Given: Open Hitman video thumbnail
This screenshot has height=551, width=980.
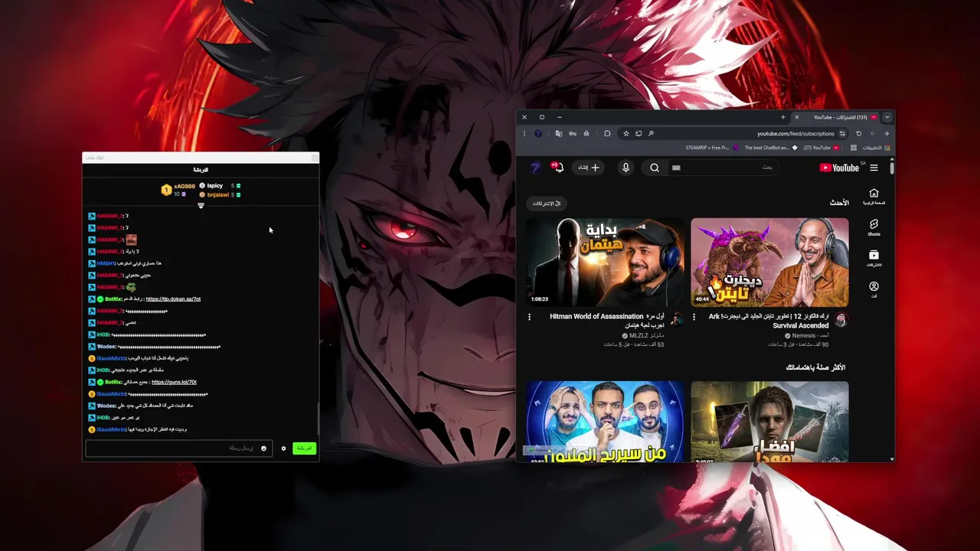Looking at the screenshot, I should (605, 262).
